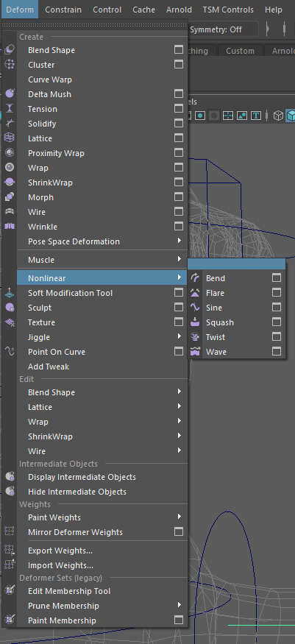The width and height of the screenshot is (295, 644).
Task: Open the Constrain menu
Action: [63, 10]
